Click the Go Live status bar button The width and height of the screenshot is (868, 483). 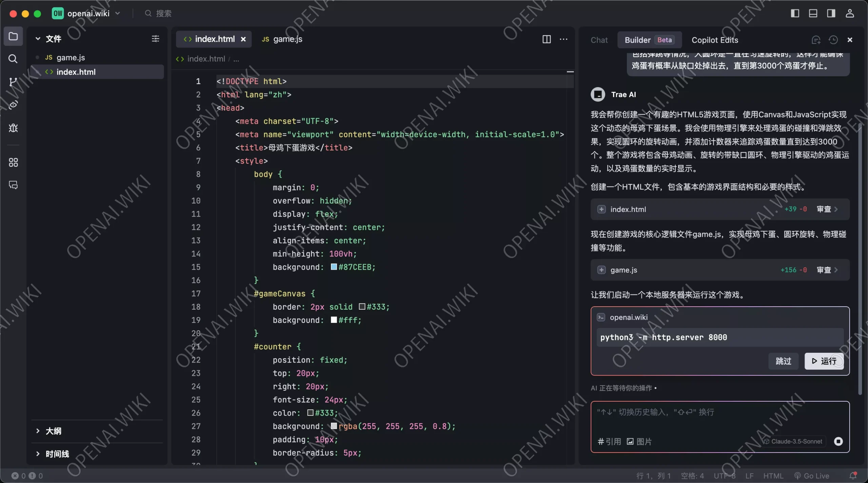812,476
